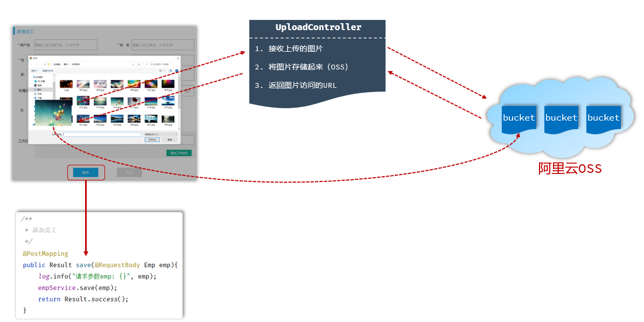This screenshot has height=322, width=644.
Task: Refresh the folder listing in file dialog
Action: [139, 65]
